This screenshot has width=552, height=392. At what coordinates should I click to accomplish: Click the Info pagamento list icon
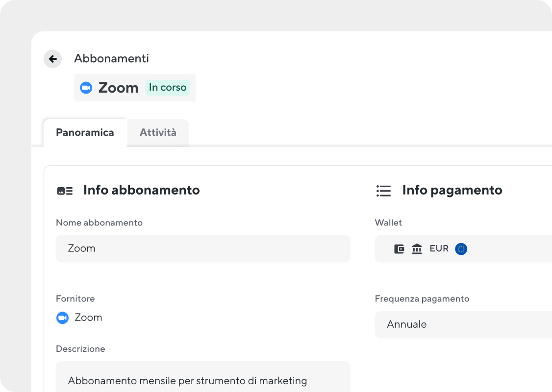coord(384,191)
